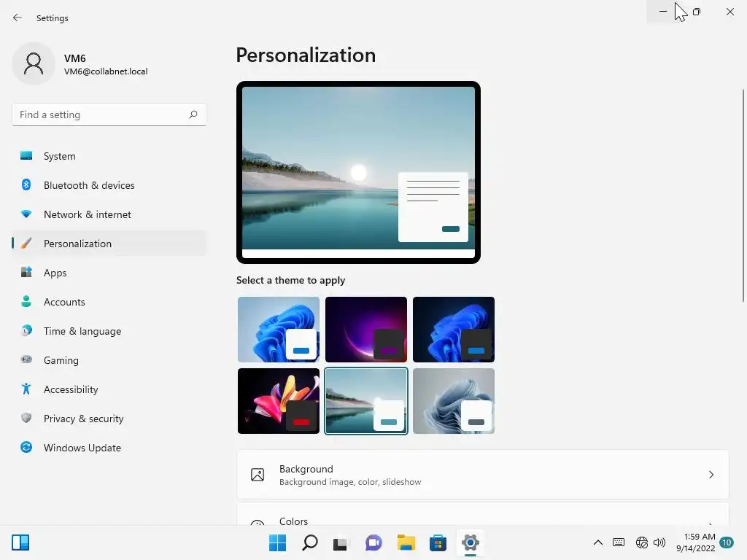Viewport: 747px width, 560px height.
Task: Show hidden tray icons chevron
Action: pyautogui.click(x=598, y=542)
